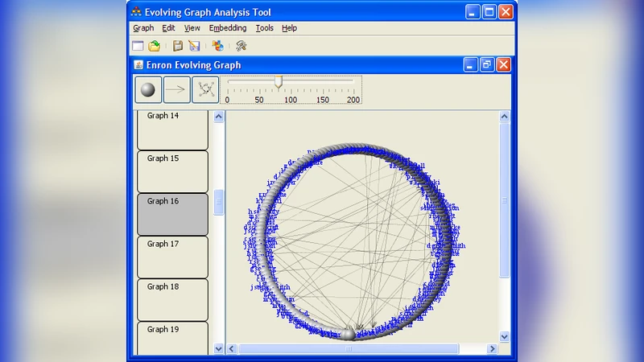
Task: Click the save-as toolbar icon with pencil
Action: click(194, 46)
